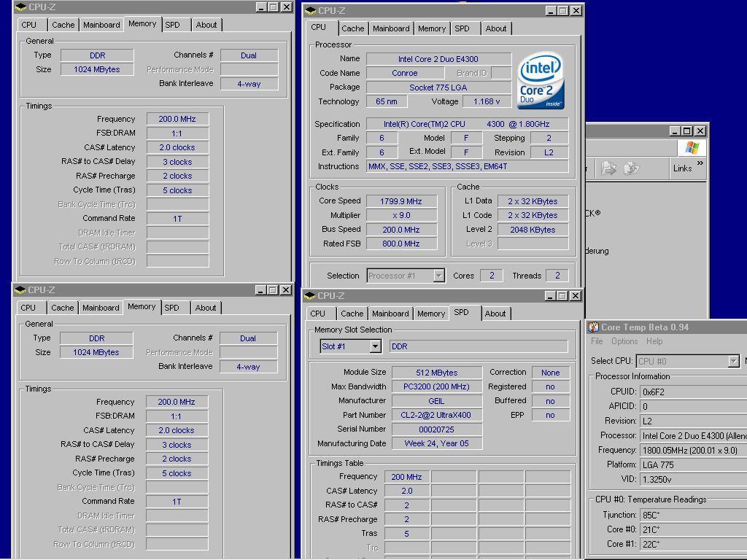Open SPD tab in upper CPU-Z Memory window
Screen dimensions: 747x560
pos(172,25)
